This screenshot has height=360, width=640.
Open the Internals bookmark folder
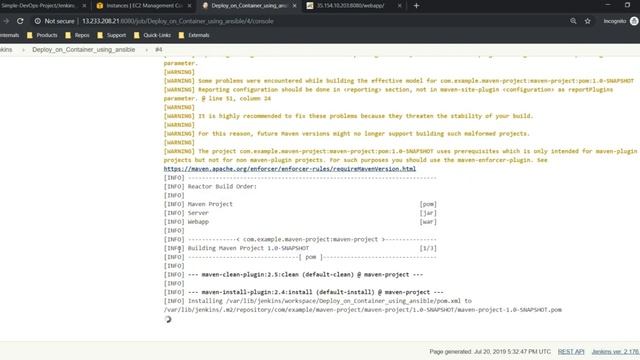click(9, 35)
